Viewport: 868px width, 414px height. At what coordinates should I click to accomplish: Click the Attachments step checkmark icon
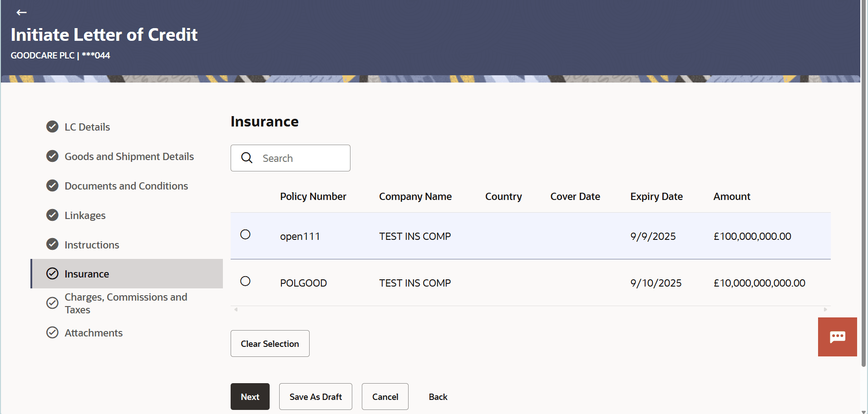(53, 332)
